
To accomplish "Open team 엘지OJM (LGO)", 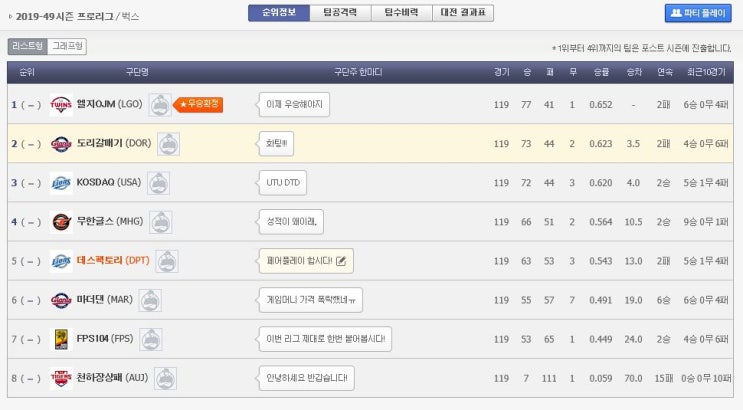I will click(109, 104).
